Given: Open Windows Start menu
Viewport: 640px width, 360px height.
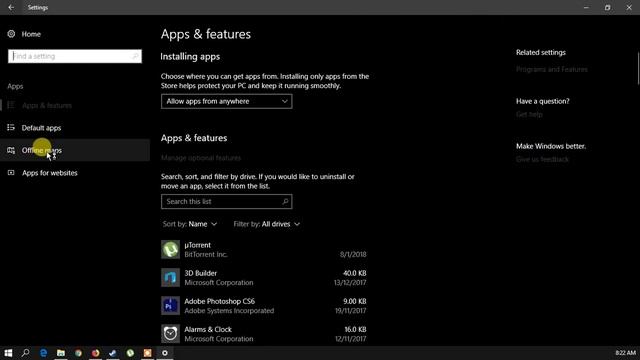Looking at the screenshot, I should click(8, 353).
